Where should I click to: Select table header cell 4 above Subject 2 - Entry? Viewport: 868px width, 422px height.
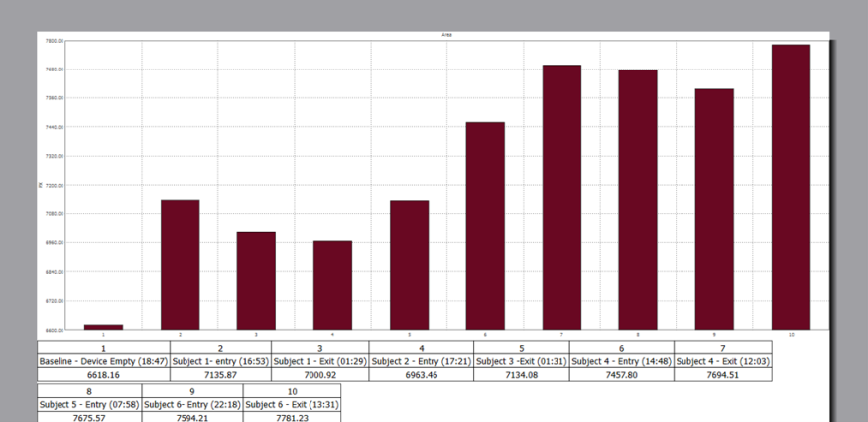422,348
